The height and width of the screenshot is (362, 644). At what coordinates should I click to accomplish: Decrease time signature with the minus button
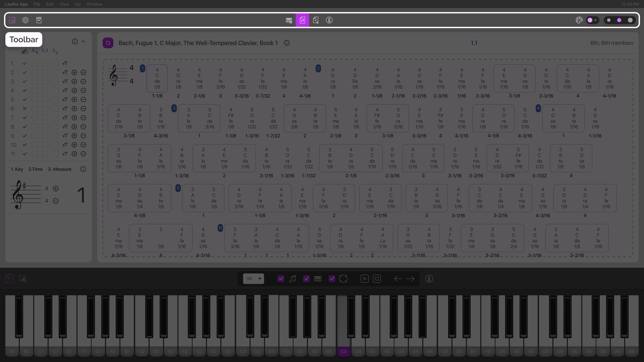point(56,201)
